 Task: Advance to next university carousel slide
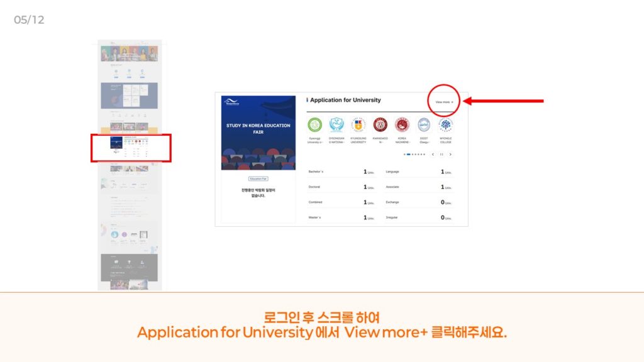[x=450, y=154]
